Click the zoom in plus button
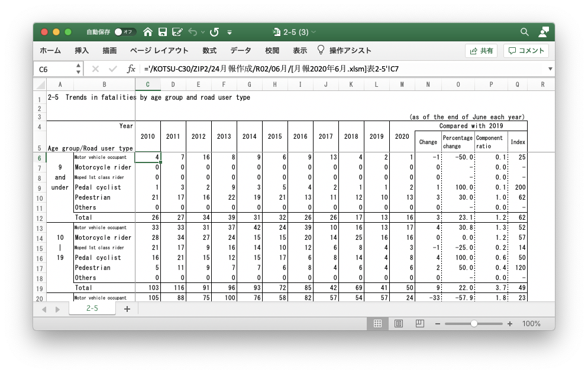This screenshot has width=588, height=374. click(x=510, y=324)
